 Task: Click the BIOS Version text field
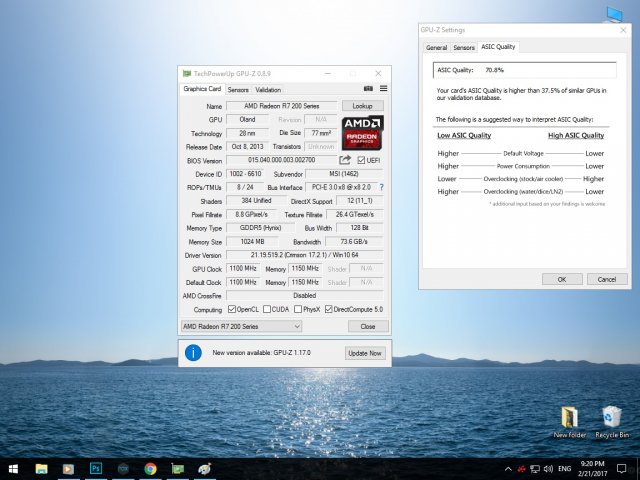coord(281,160)
